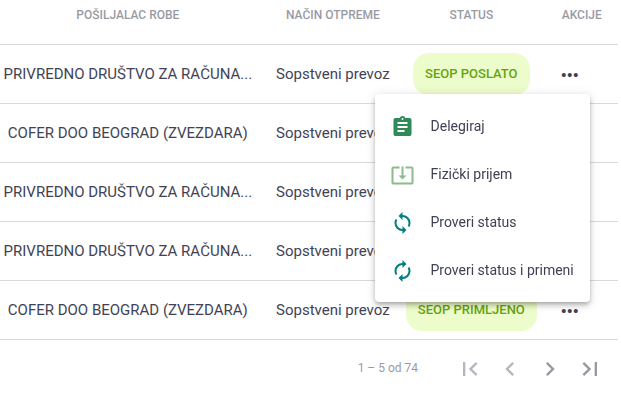This screenshot has height=396, width=621.
Task: Sort by STATUS column header
Action: (471, 15)
